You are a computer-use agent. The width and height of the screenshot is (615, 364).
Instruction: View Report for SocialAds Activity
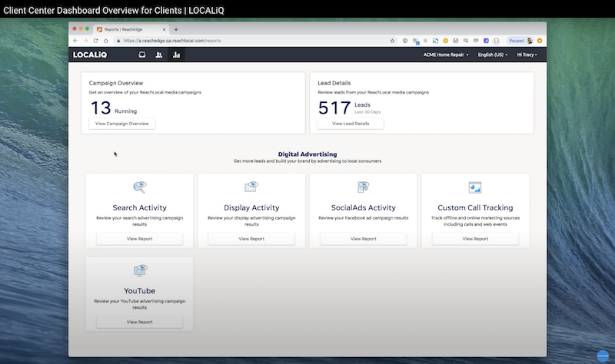pos(363,239)
